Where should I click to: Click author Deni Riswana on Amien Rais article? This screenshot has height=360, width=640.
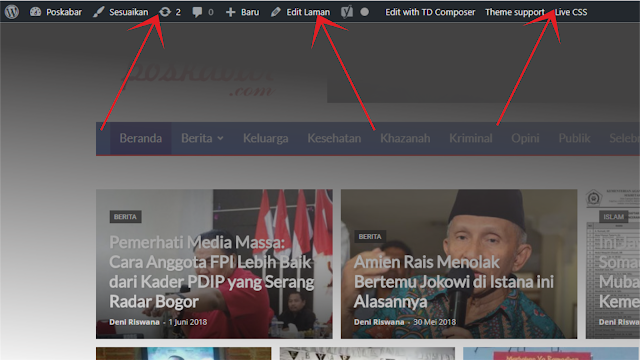click(x=379, y=322)
